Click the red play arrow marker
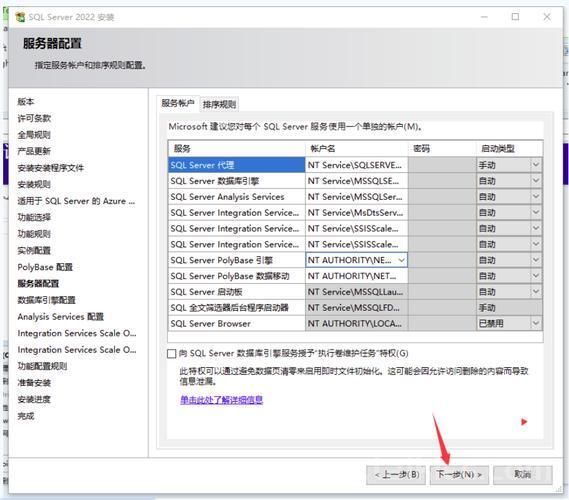The height and width of the screenshot is (500, 569). [x=524, y=422]
